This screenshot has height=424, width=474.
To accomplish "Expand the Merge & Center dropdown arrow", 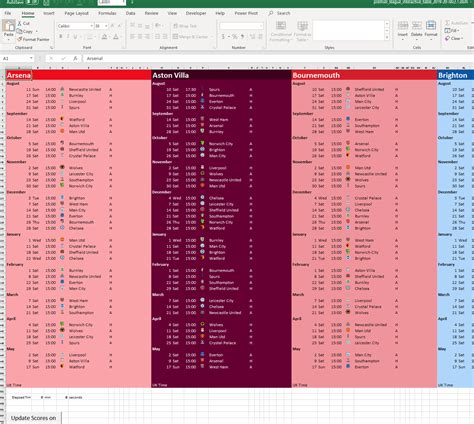I will (x=211, y=37).
